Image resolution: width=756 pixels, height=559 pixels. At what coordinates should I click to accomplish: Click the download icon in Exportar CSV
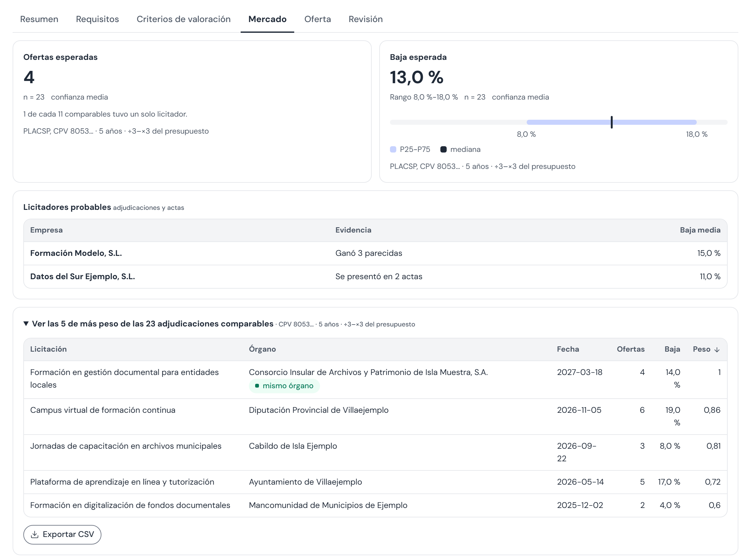click(x=35, y=535)
